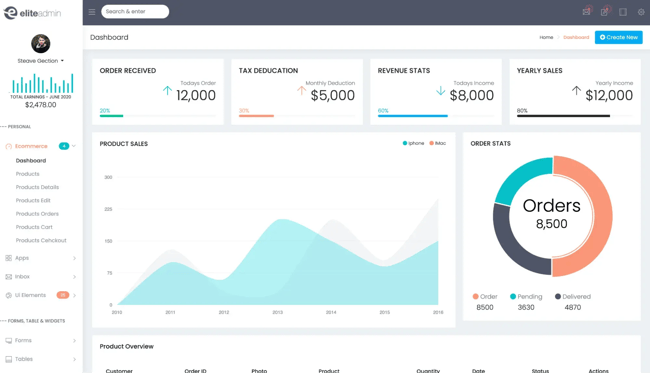Click the eliteadmin logo
The width and height of the screenshot is (650, 373).
pyautogui.click(x=32, y=13)
